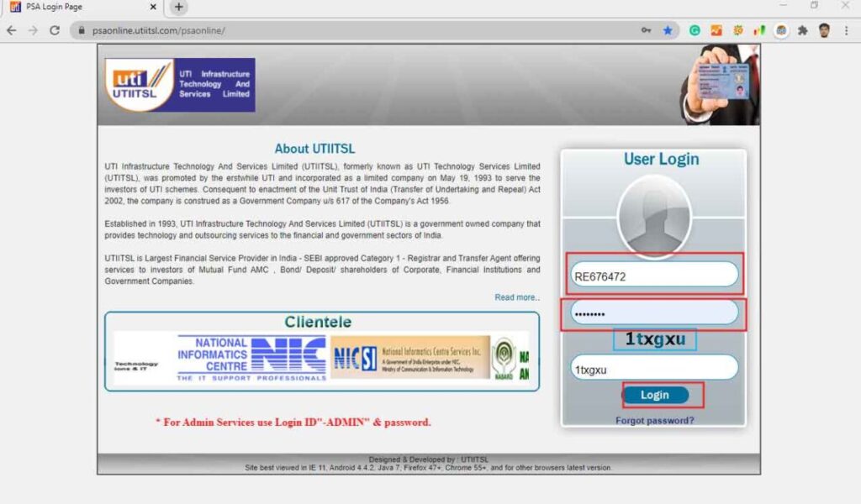
Task: Follow the Read more.. link
Action: pos(517,297)
